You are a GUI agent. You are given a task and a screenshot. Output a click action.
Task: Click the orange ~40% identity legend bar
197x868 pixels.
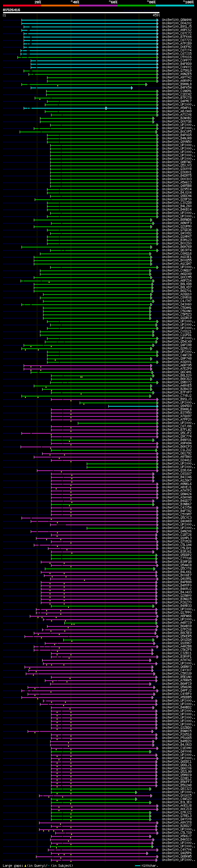click(x=60, y=6)
